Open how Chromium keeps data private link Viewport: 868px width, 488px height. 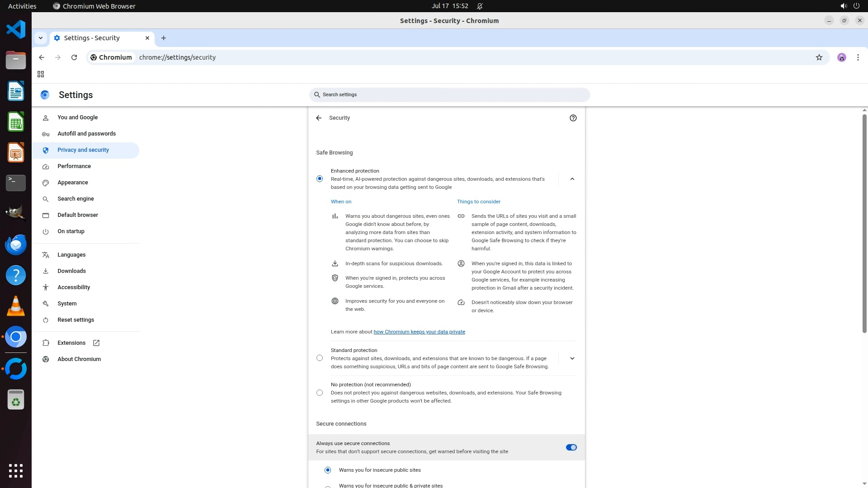click(x=419, y=332)
